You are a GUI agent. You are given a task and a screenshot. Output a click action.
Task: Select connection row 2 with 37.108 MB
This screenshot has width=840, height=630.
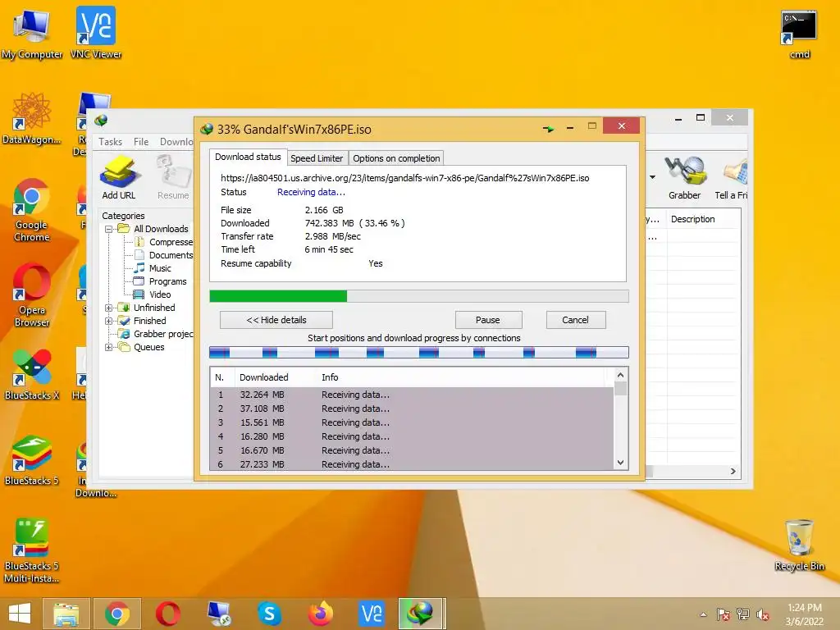[412, 409]
